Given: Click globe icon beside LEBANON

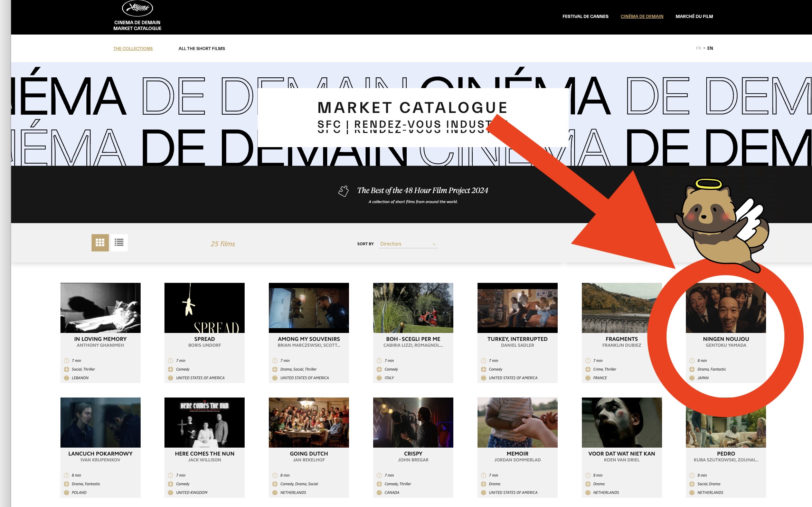Looking at the screenshot, I should pos(66,378).
